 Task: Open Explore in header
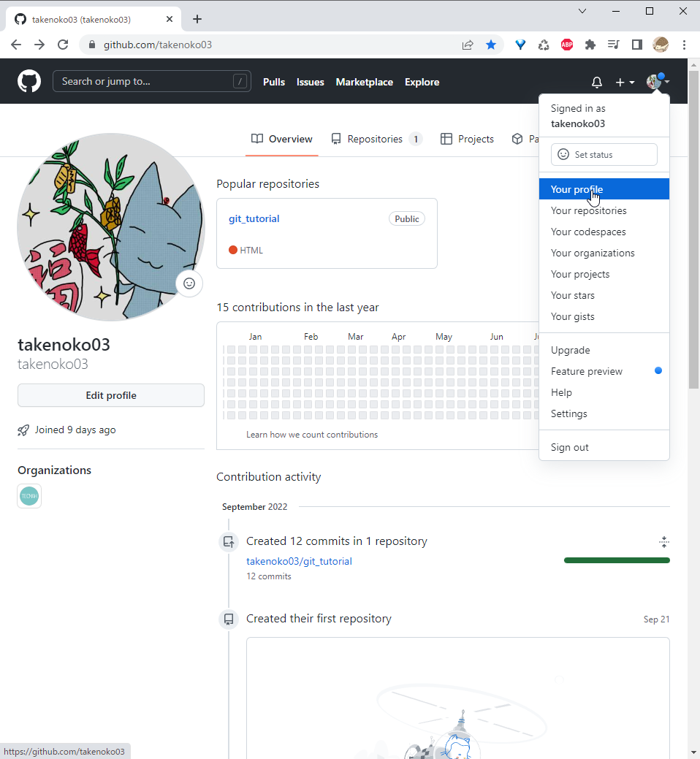pos(422,83)
